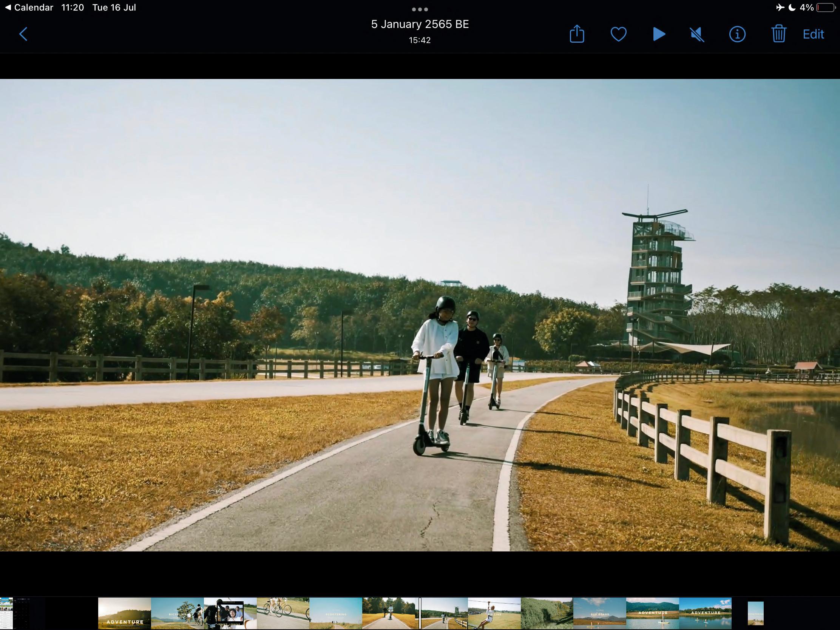
Task: Tap the battery percentage indicator
Action: click(807, 8)
